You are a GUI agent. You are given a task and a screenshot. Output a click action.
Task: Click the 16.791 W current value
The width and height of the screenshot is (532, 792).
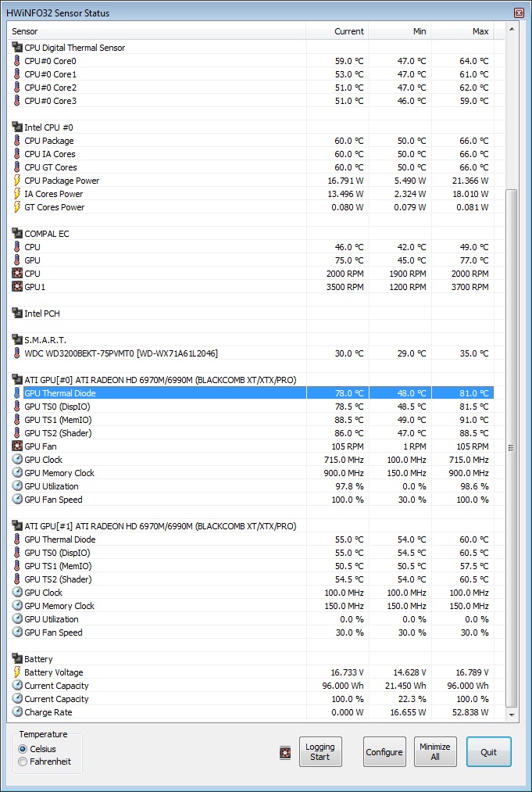click(x=345, y=181)
